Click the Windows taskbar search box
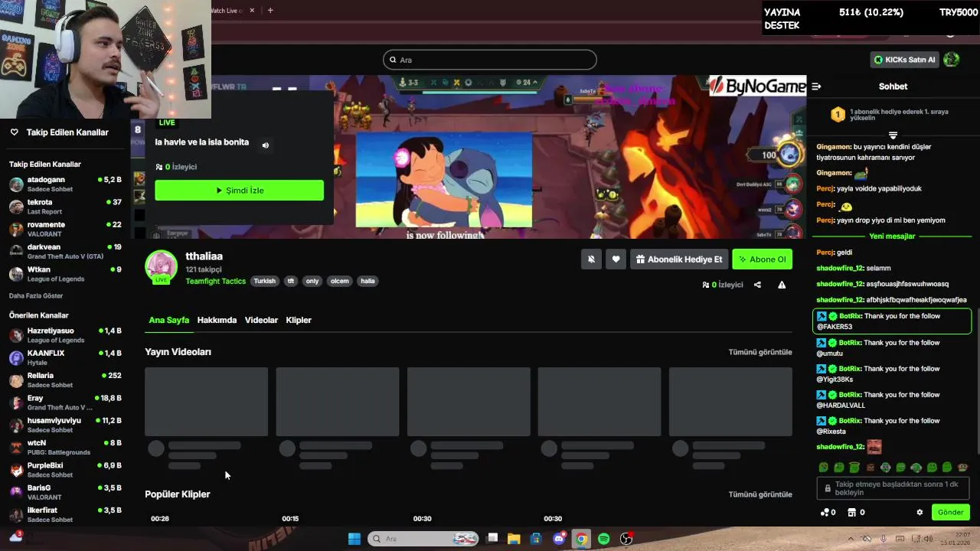The height and width of the screenshot is (551, 980). pyautogui.click(x=423, y=539)
